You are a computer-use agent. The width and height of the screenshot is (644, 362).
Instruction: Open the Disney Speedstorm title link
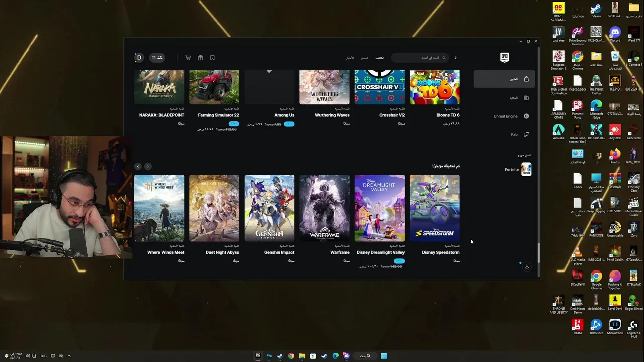click(441, 252)
